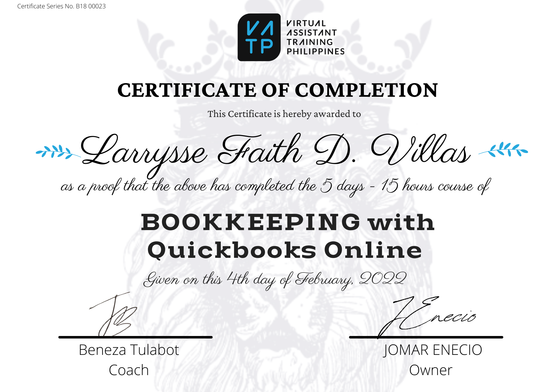555x392 pixels.
Task: Click the Coach title under Beneza Tulabot
Action: tap(128, 369)
